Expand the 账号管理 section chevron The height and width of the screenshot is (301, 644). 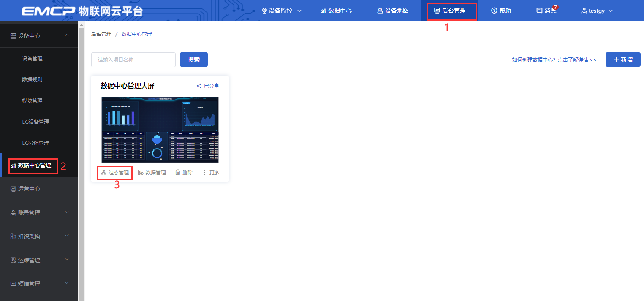(x=67, y=212)
